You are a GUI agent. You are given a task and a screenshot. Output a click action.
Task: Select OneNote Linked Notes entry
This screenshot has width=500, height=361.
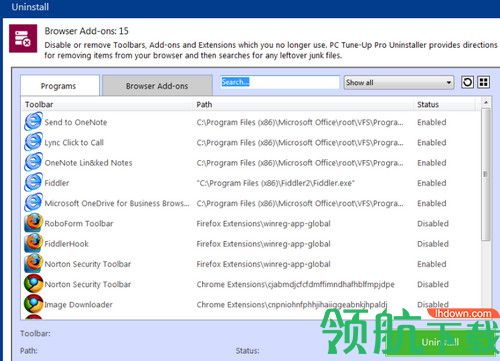click(88, 163)
